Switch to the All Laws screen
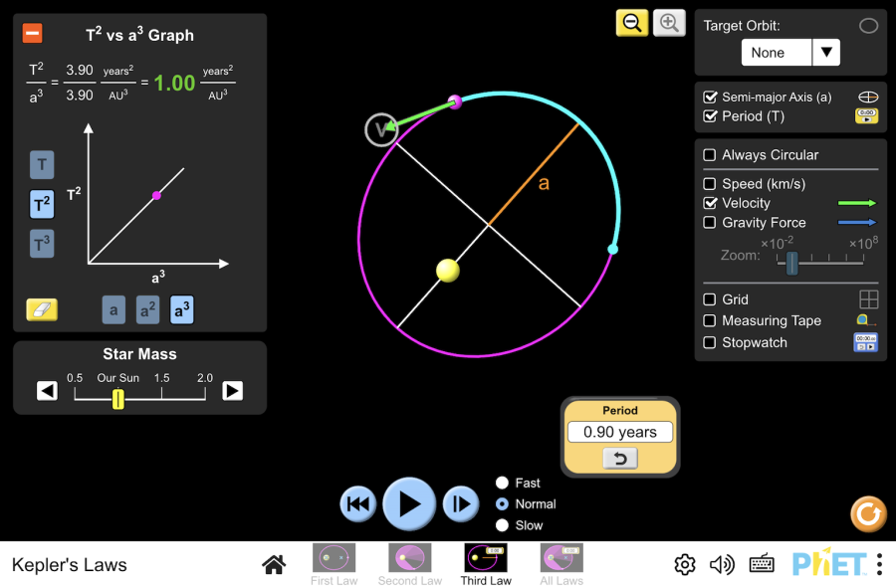The height and width of the screenshot is (588, 896). click(561, 564)
